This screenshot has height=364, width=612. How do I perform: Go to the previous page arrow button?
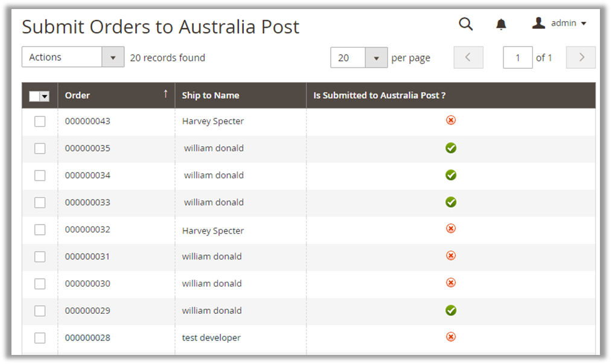468,57
